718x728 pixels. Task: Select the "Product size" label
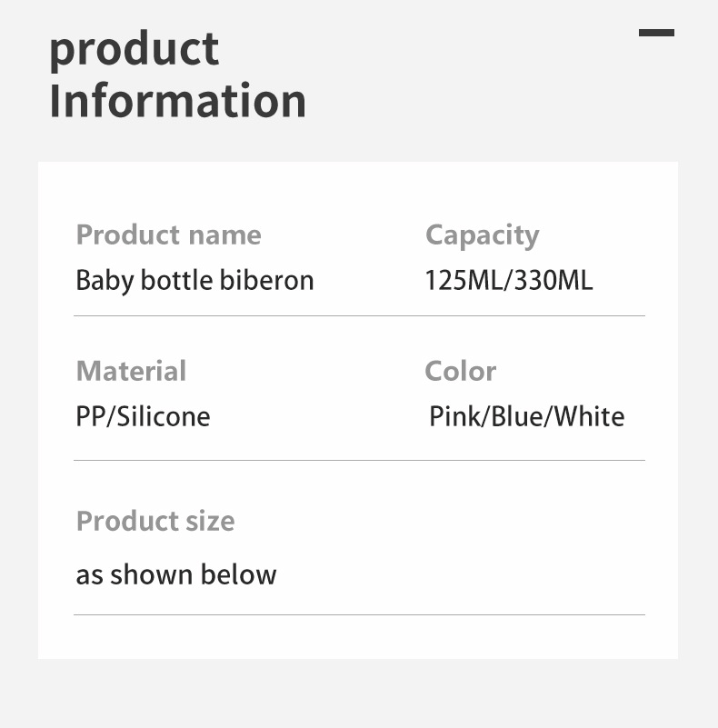155,521
